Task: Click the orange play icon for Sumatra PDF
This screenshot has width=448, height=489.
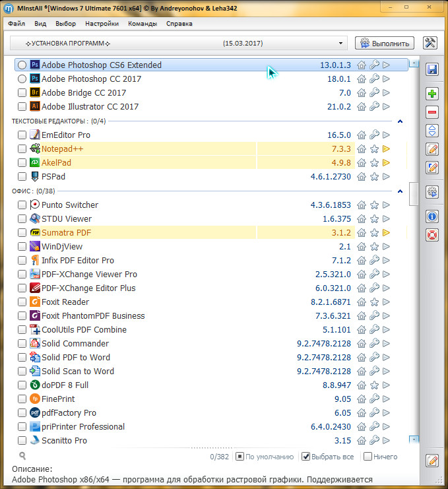Action: (x=386, y=233)
